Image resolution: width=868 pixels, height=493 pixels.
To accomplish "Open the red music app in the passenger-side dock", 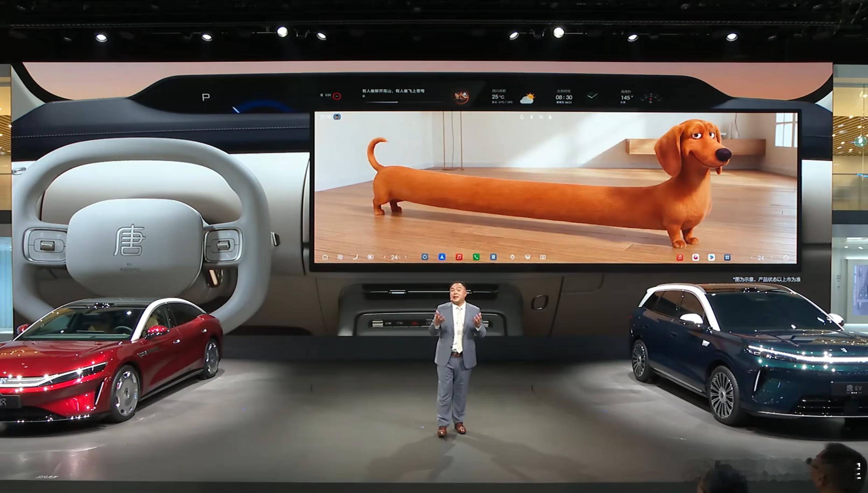I will [x=679, y=257].
